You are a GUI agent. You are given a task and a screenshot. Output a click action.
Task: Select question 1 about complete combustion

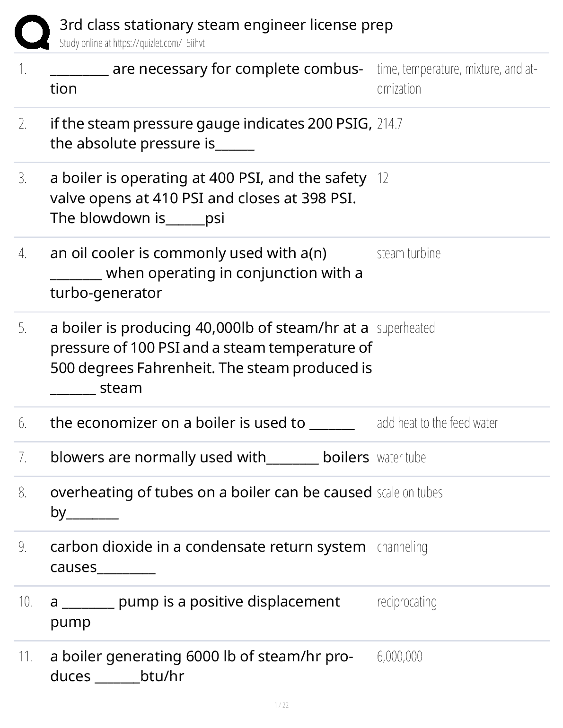[x=206, y=78]
